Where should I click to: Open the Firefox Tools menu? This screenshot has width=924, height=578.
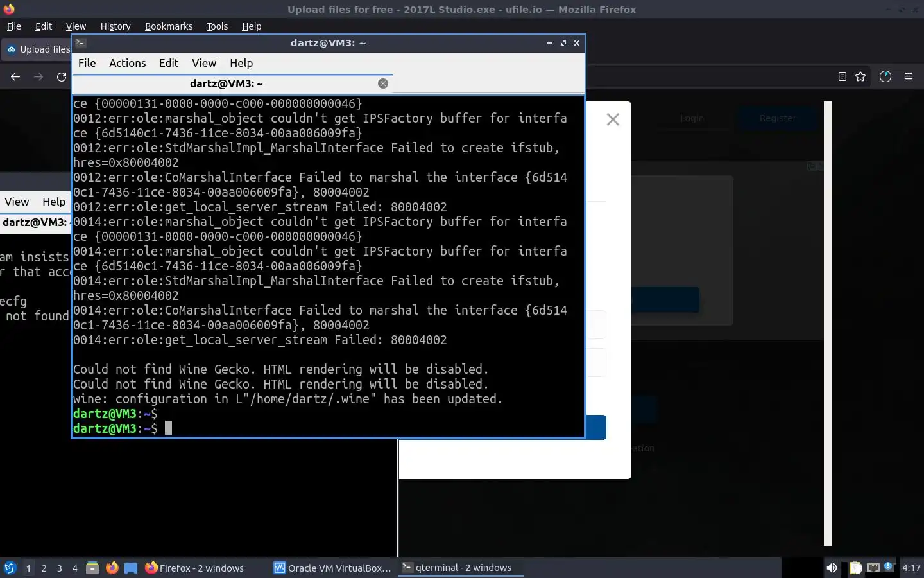click(x=217, y=26)
